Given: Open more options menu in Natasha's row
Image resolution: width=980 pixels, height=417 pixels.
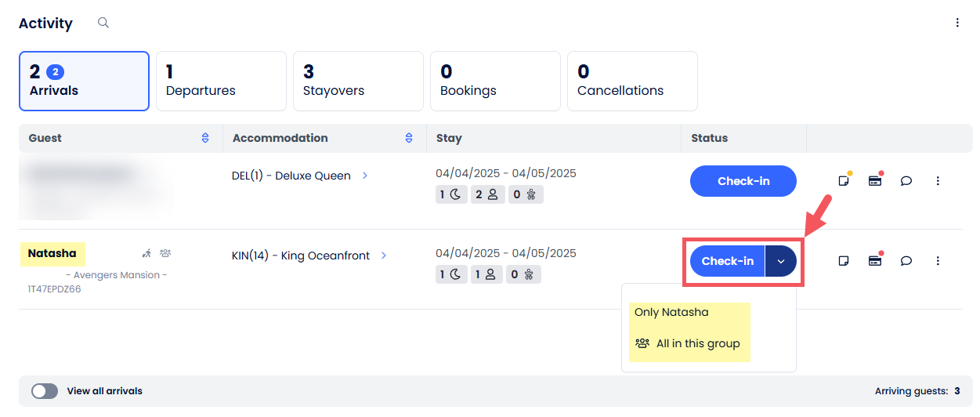Looking at the screenshot, I should pos(938,261).
